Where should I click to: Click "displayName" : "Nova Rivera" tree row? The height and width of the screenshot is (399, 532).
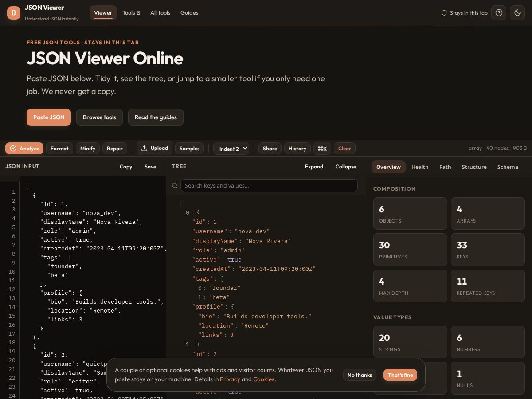click(242, 241)
